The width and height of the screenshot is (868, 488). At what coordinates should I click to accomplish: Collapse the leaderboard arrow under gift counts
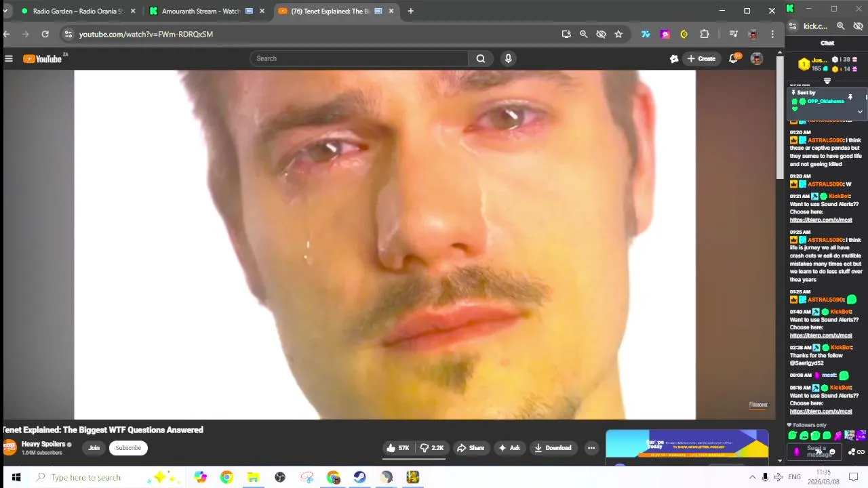click(827, 81)
